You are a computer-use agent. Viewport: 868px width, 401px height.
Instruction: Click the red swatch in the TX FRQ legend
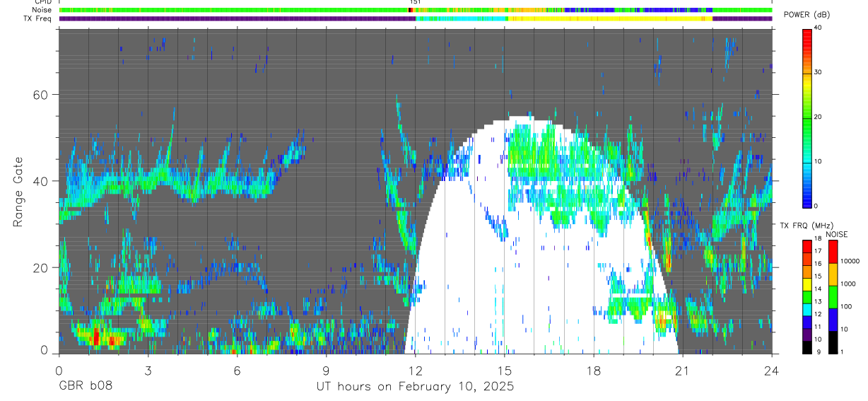coord(807,245)
